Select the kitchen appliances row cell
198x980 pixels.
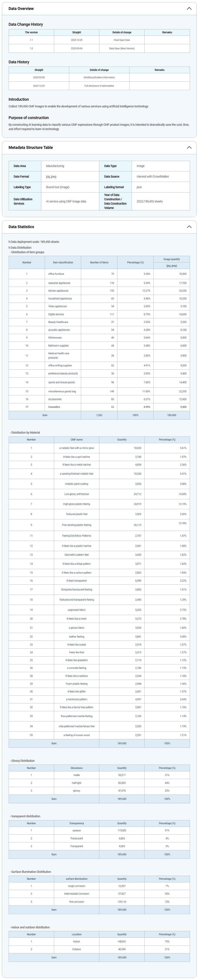coord(58,291)
